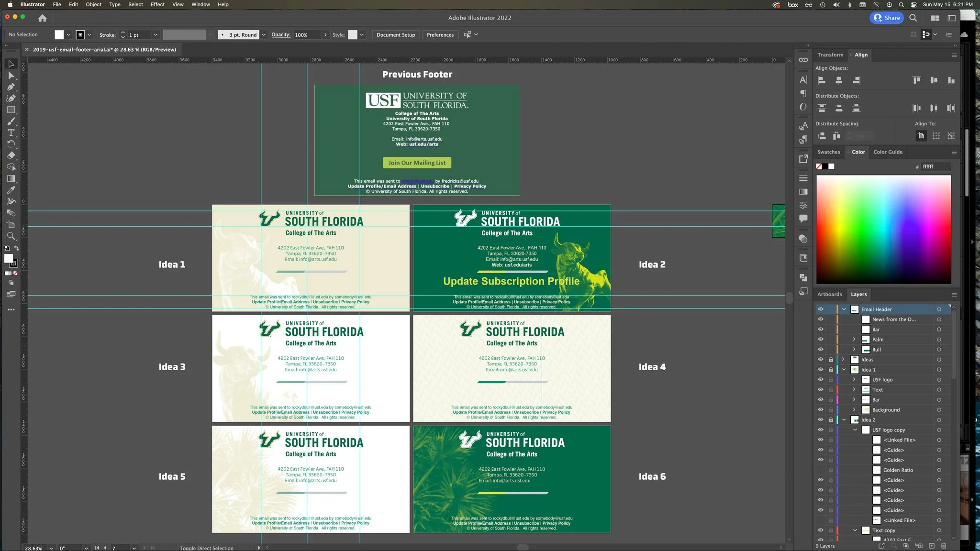The image size is (980, 551).
Task: Open the zoom level dropdown in status bar
Action: click(x=51, y=548)
